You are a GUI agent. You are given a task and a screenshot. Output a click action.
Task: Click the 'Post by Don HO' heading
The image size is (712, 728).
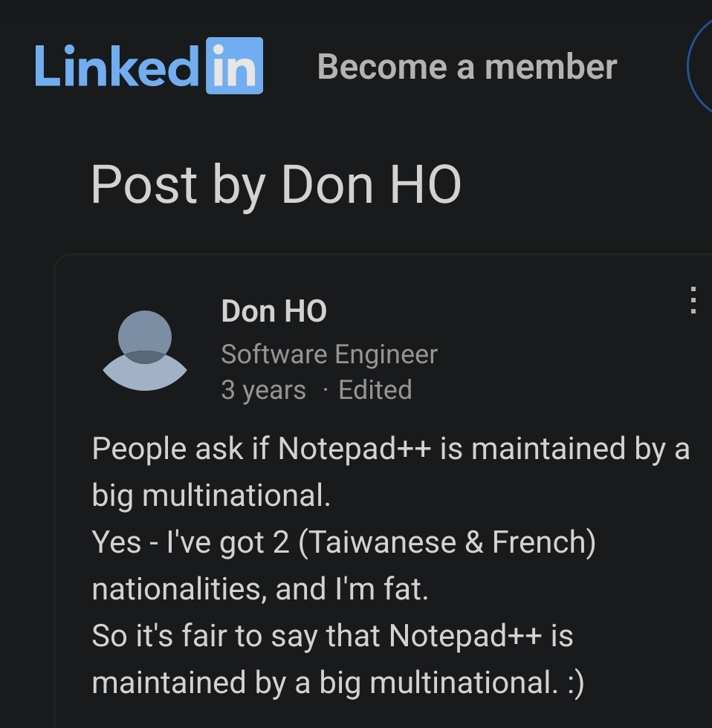coord(276,185)
